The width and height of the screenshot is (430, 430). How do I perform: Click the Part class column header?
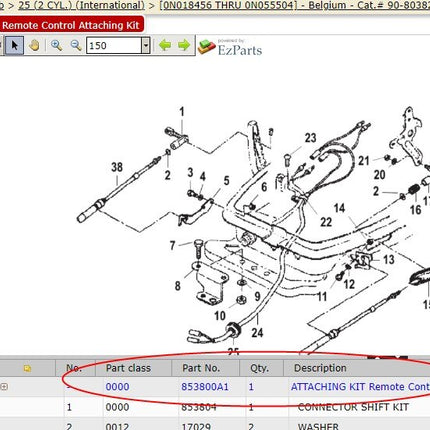tap(128, 368)
